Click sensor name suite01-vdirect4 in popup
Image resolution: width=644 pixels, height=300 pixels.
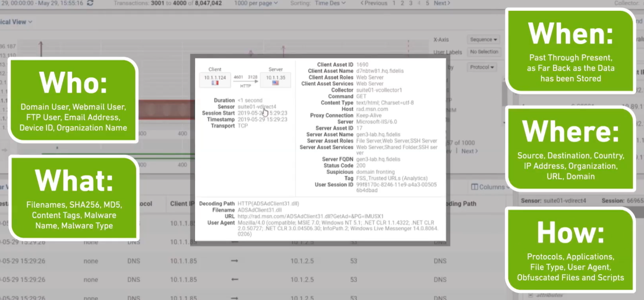click(257, 107)
